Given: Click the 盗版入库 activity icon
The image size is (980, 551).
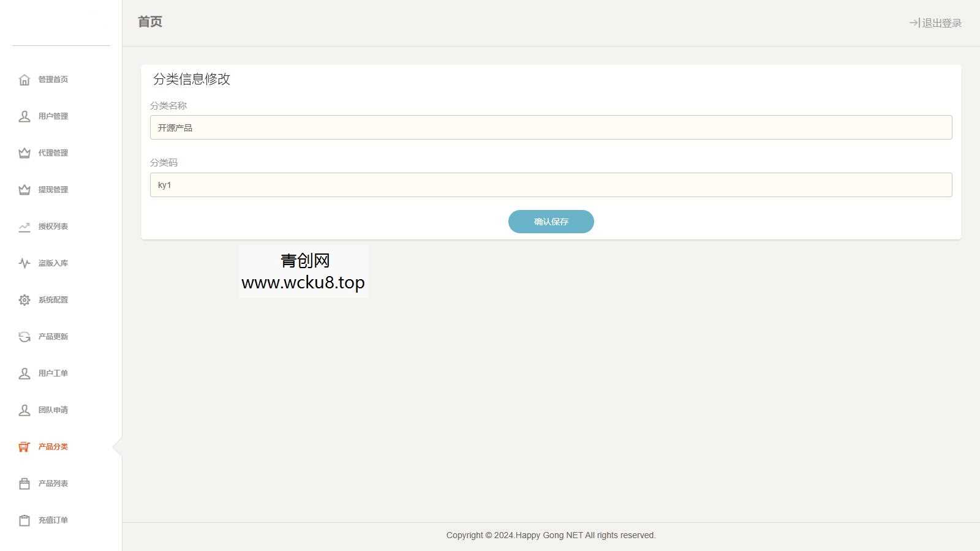Looking at the screenshot, I should click(24, 263).
